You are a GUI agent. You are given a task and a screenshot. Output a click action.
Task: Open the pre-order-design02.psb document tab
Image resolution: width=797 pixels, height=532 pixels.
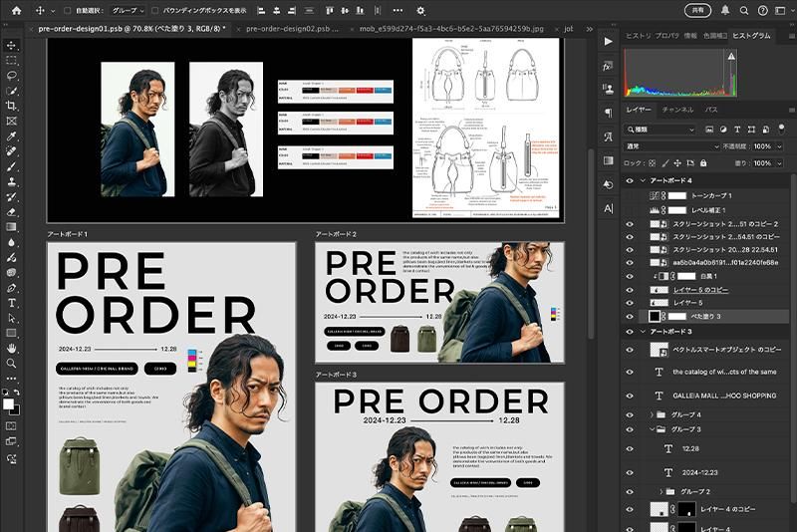click(x=288, y=30)
